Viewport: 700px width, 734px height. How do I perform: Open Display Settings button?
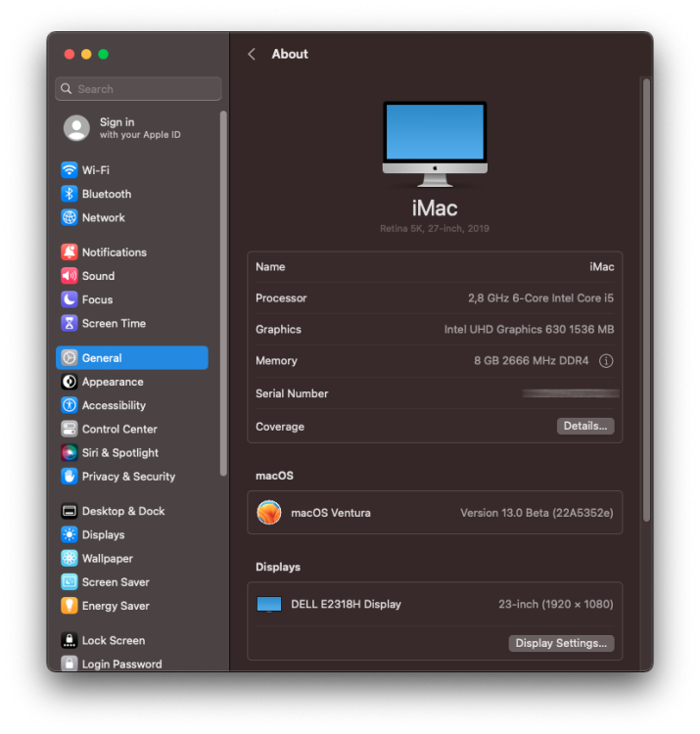[x=561, y=643]
